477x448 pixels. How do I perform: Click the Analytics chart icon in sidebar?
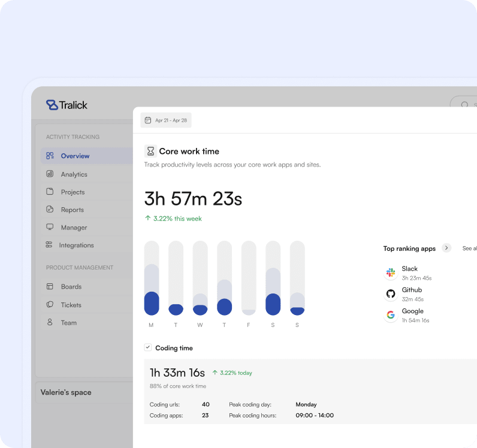(50, 174)
